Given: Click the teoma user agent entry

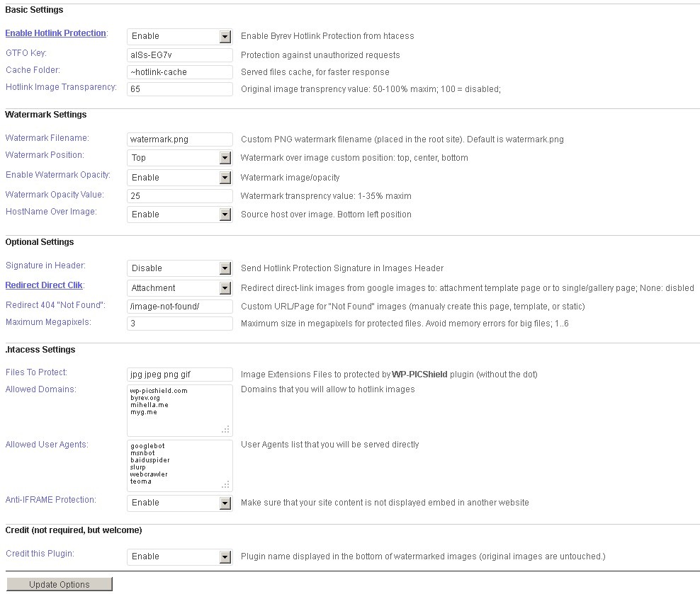Looking at the screenshot, I should [140, 481].
